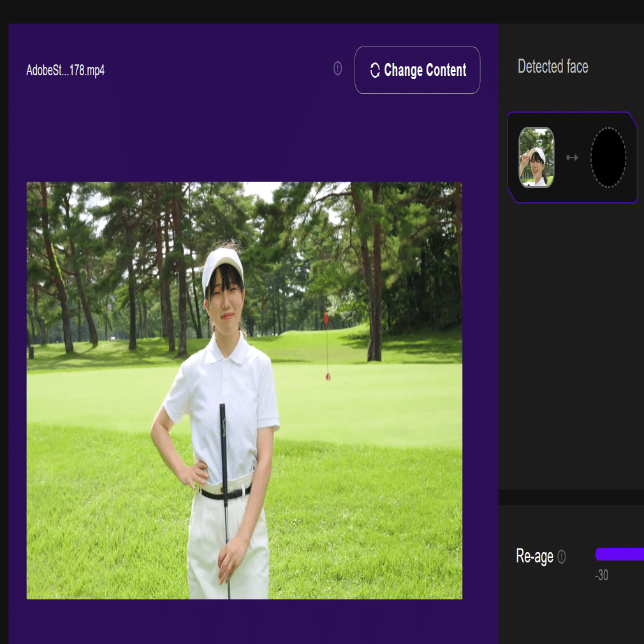This screenshot has width=644, height=644.
Task: Choose the empty target face circle
Action: click(608, 157)
